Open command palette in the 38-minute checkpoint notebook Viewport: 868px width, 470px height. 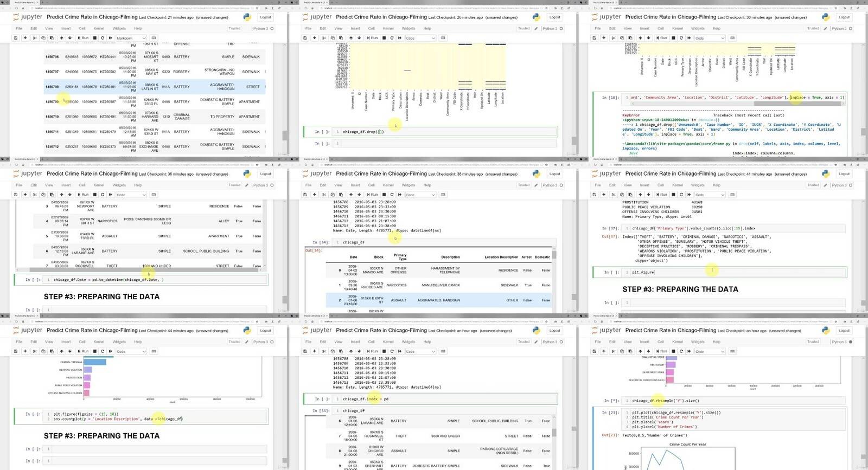(443, 194)
